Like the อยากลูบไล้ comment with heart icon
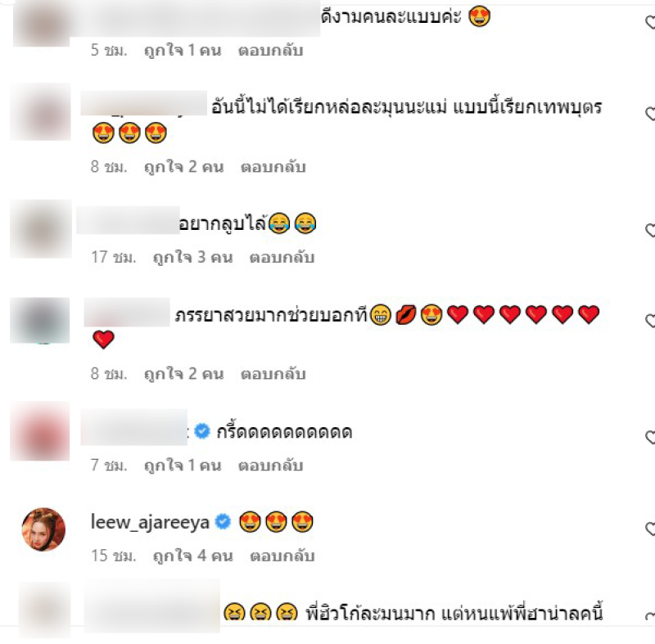This screenshot has width=655, height=644. point(651,230)
